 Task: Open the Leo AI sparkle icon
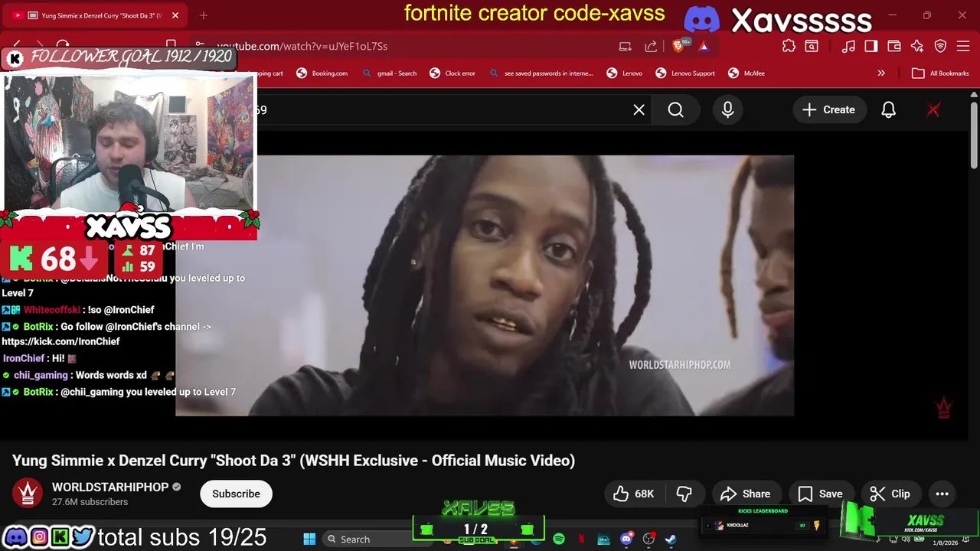point(917,46)
